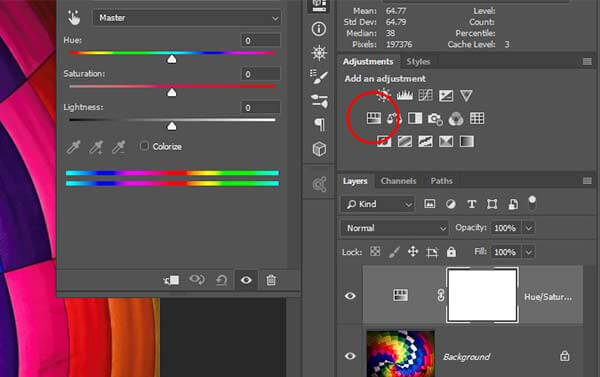Add a Color Balance adjustment
This screenshot has width=600, height=377.
(x=394, y=118)
